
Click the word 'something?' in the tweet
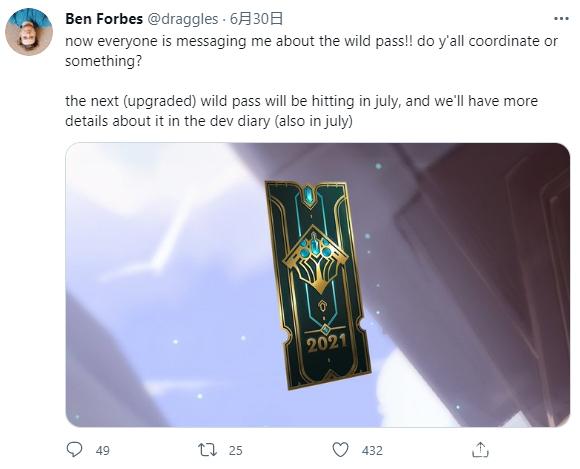click(103, 61)
